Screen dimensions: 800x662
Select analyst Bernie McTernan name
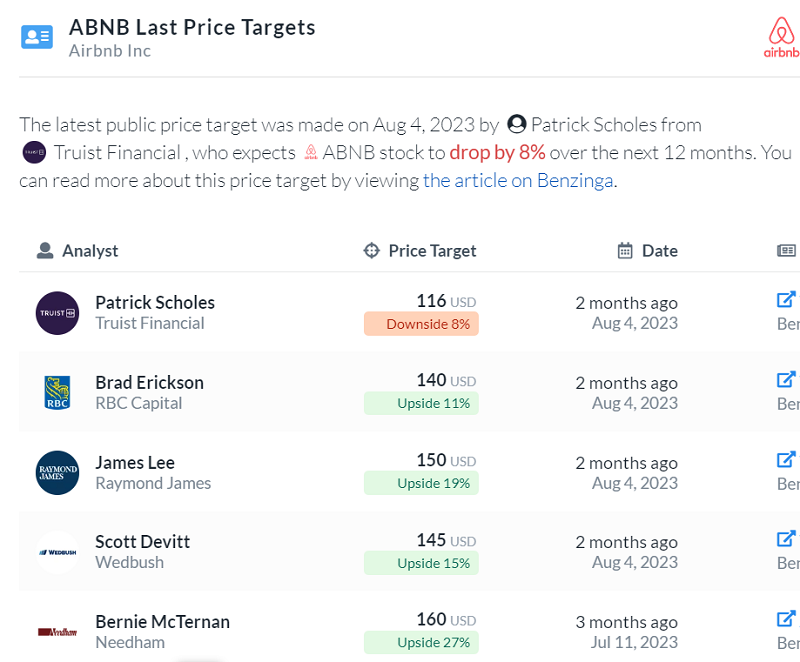162,621
